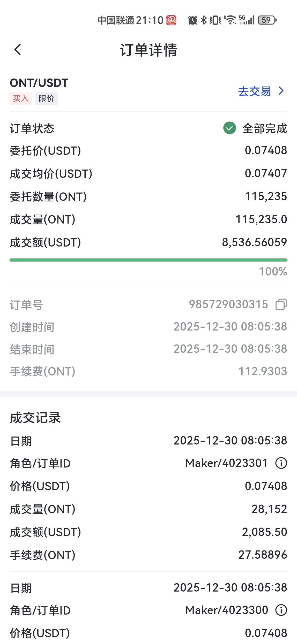Tap the Wi-Fi icon in the status bar

pos(230,20)
